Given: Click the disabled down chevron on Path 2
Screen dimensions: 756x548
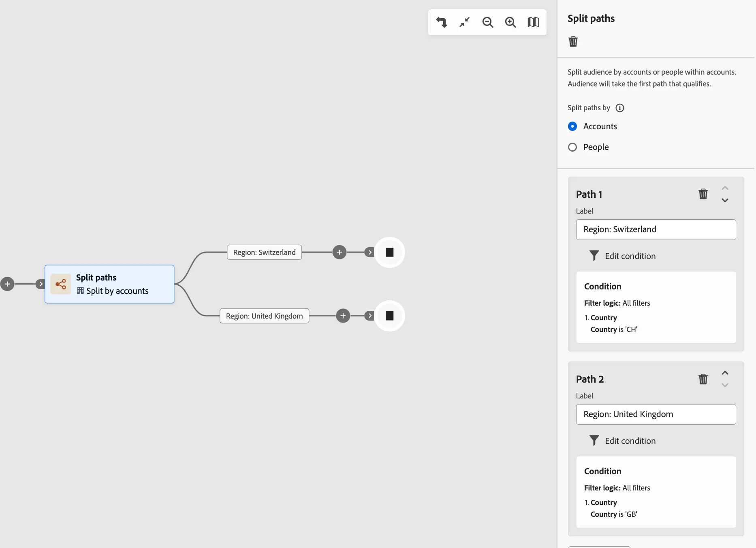Looking at the screenshot, I should [725, 385].
